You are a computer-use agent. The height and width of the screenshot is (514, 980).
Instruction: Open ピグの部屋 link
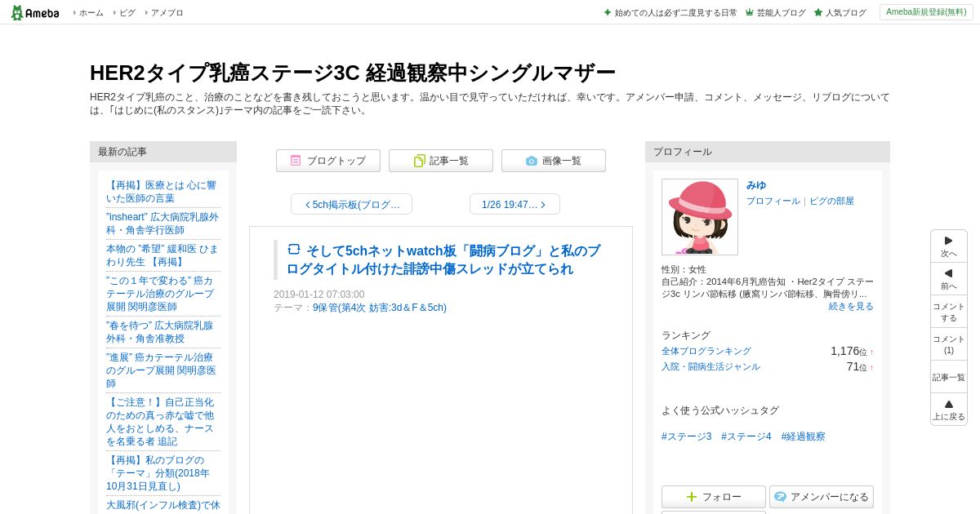pyautogui.click(x=831, y=201)
